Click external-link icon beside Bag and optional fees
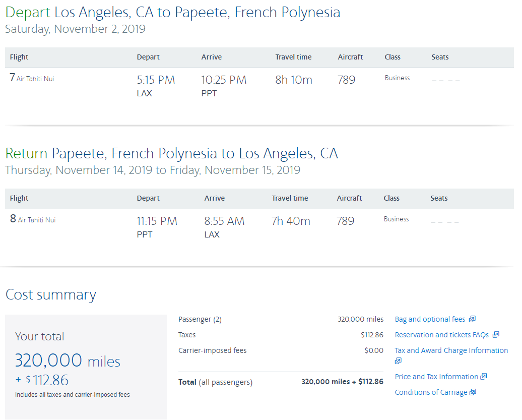This screenshot has height=420, width=522. pyautogui.click(x=472, y=319)
